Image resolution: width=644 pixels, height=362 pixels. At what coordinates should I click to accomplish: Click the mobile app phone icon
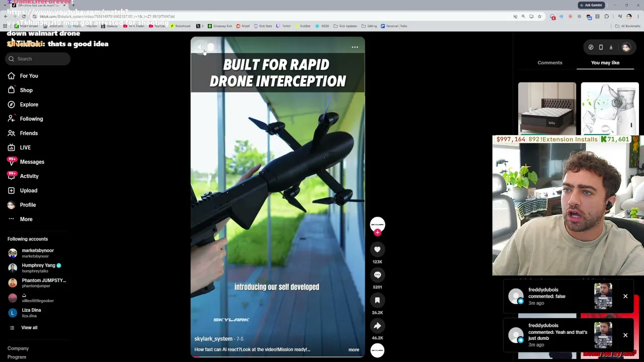click(x=601, y=47)
